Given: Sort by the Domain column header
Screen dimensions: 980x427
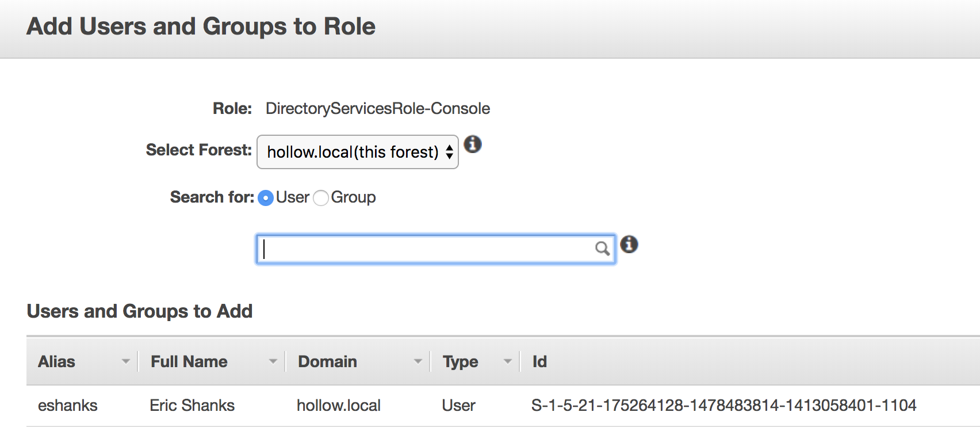Looking at the screenshot, I should coord(327,361).
